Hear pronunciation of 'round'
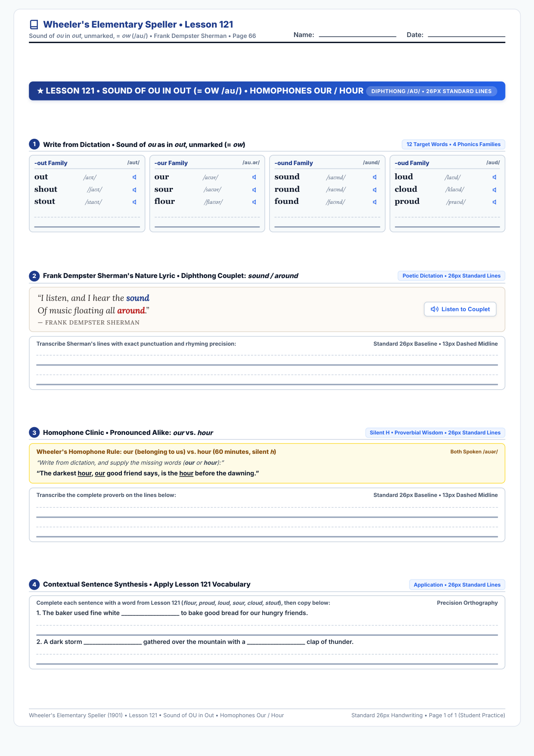Screen dimensions: 534x756 pos(375,190)
